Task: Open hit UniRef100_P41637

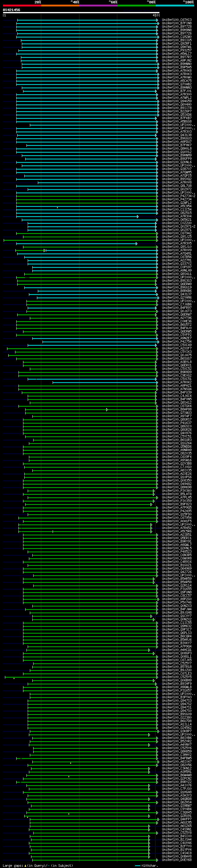Action: pos(176,423)
